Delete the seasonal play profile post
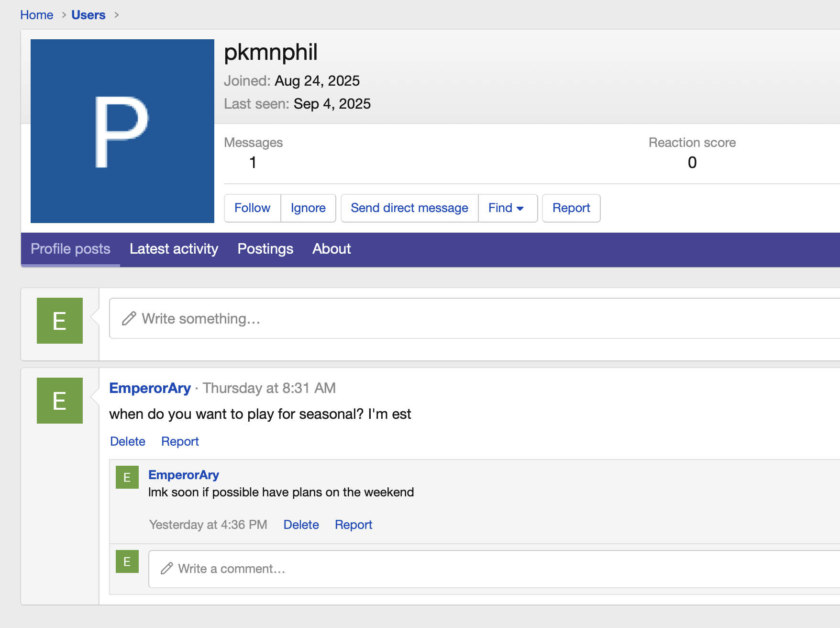Viewport: 840px width, 628px height. pos(127,441)
